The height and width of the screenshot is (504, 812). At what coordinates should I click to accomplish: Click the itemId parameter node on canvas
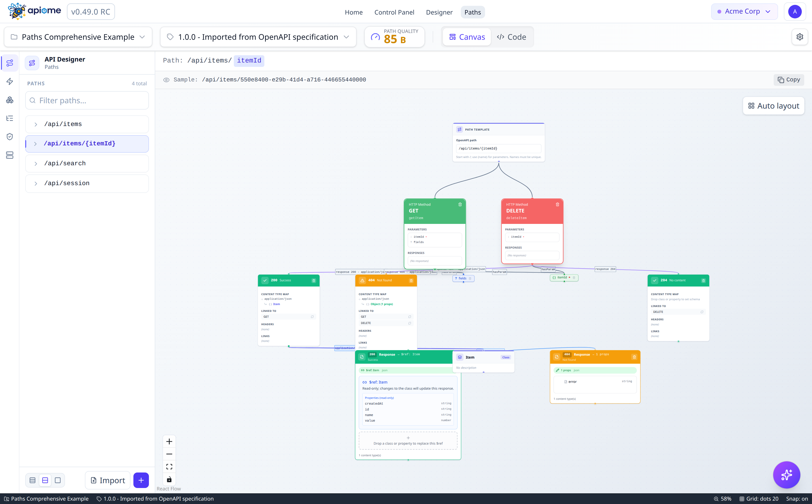[564, 277]
